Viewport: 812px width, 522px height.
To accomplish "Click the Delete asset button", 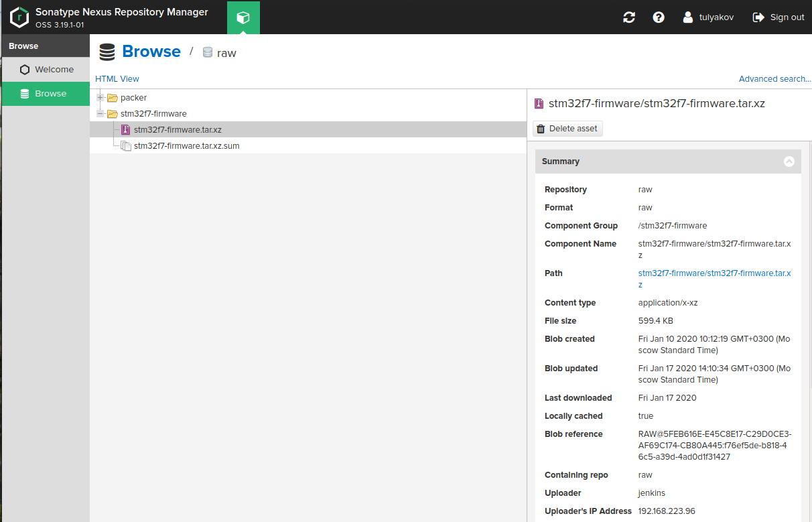I will [x=567, y=129].
